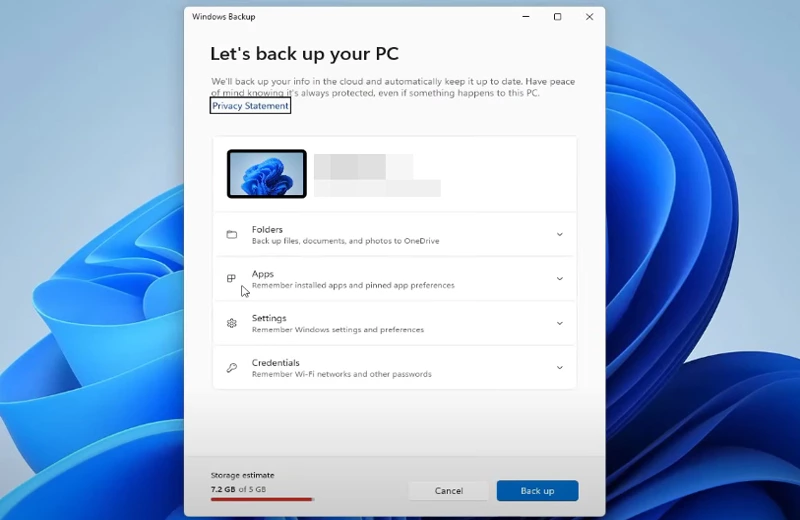800x520 pixels.
Task: Click the '7.2 GB of 5 GB' text
Action: (x=238, y=489)
